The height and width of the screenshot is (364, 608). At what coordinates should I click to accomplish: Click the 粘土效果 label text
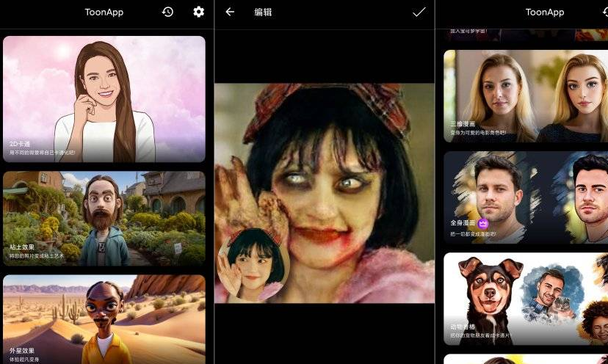pos(22,247)
